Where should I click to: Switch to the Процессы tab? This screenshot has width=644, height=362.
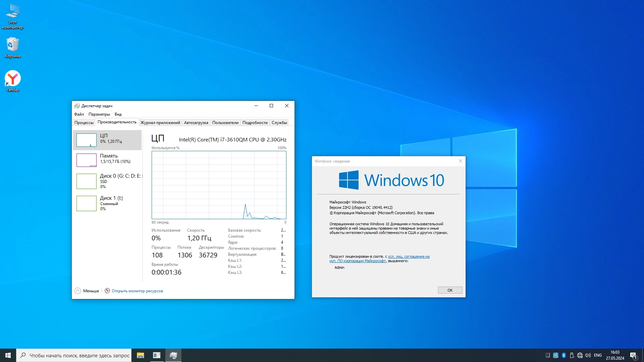(x=84, y=123)
